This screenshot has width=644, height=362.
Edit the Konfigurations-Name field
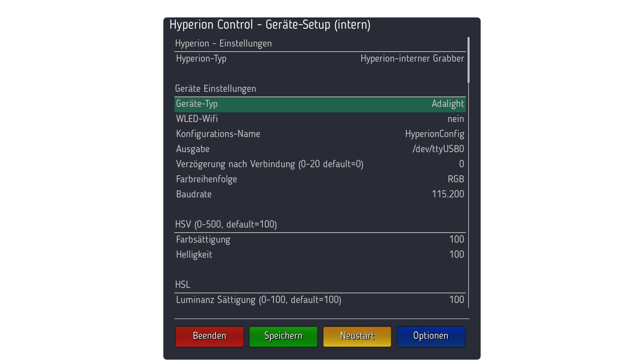point(320,134)
